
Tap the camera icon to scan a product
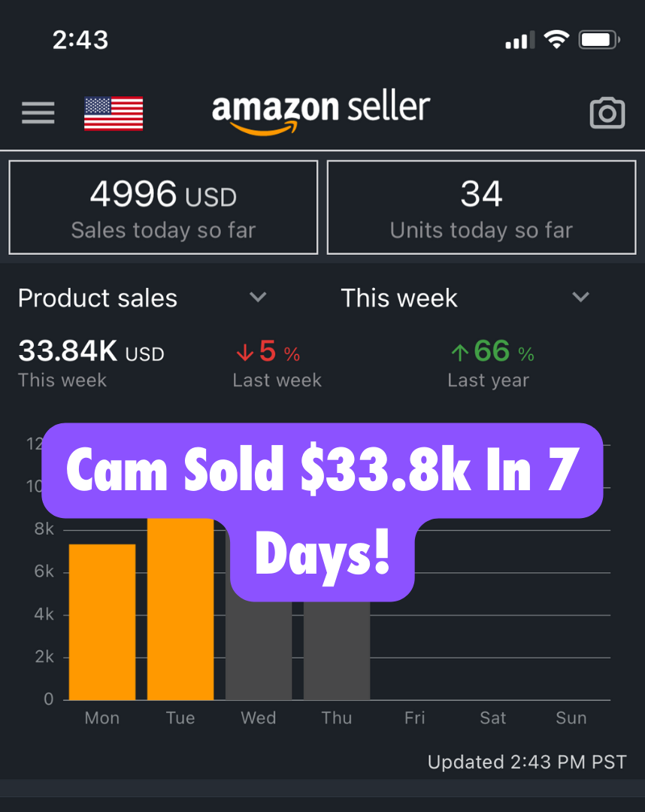[x=607, y=113]
